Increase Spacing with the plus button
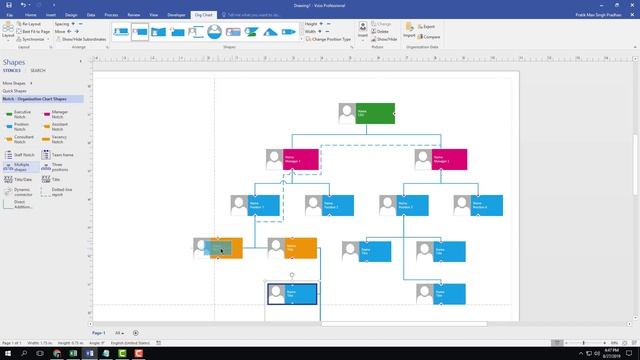 pos(73,24)
